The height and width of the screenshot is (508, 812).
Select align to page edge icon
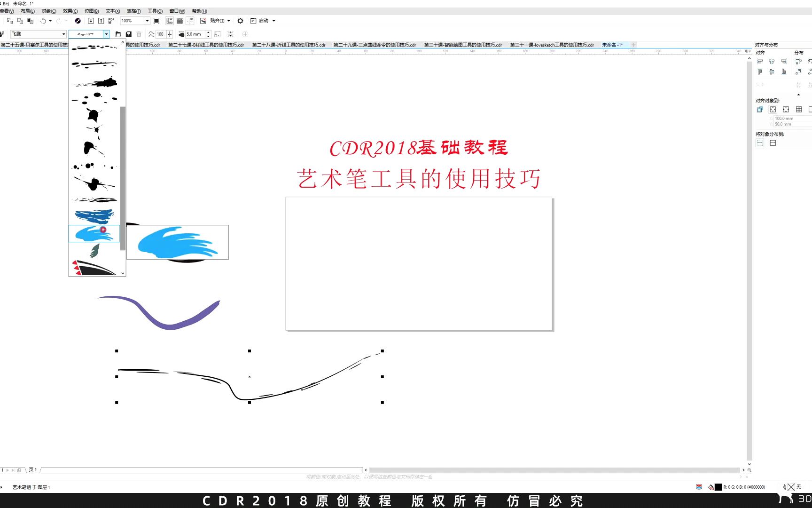click(773, 110)
